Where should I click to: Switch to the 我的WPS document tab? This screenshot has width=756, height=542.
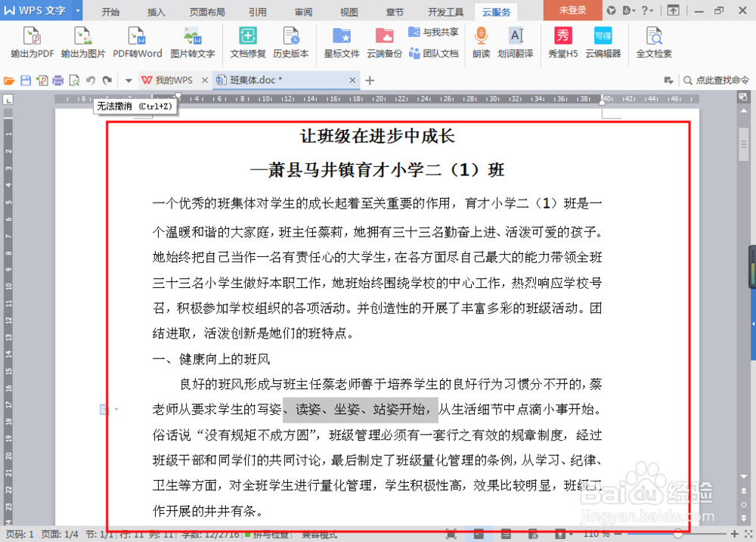[168, 80]
